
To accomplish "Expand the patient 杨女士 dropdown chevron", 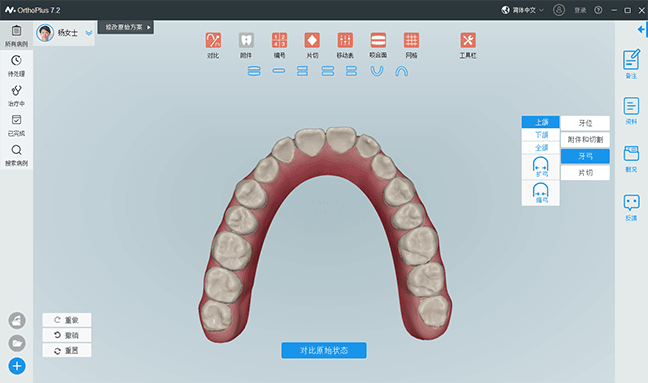I will coord(88,33).
